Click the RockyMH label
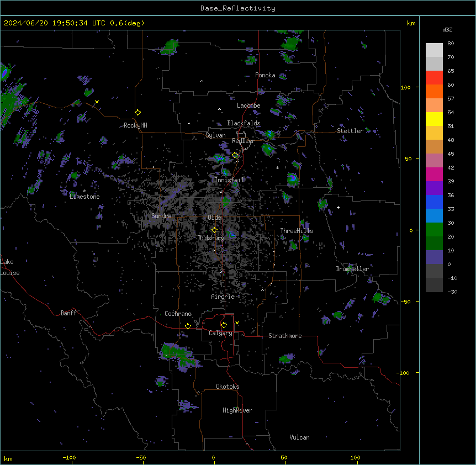 [135, 125]
